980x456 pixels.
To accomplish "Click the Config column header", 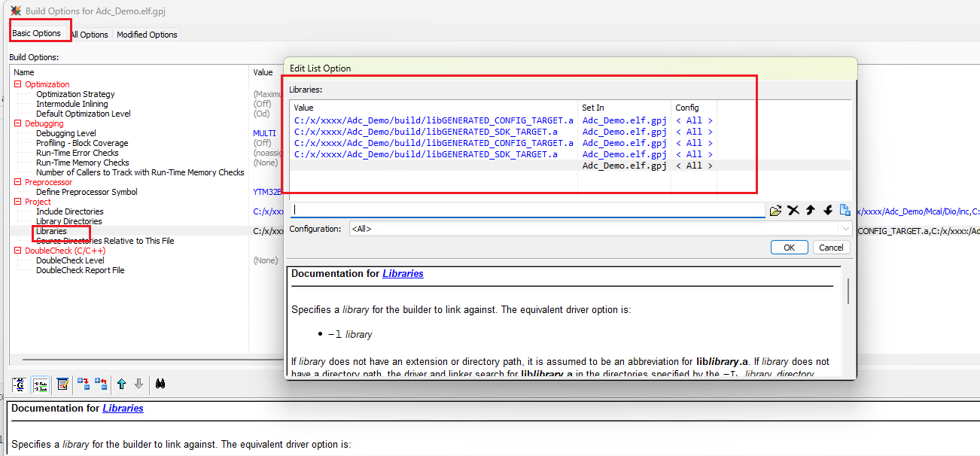I will 694,108.
